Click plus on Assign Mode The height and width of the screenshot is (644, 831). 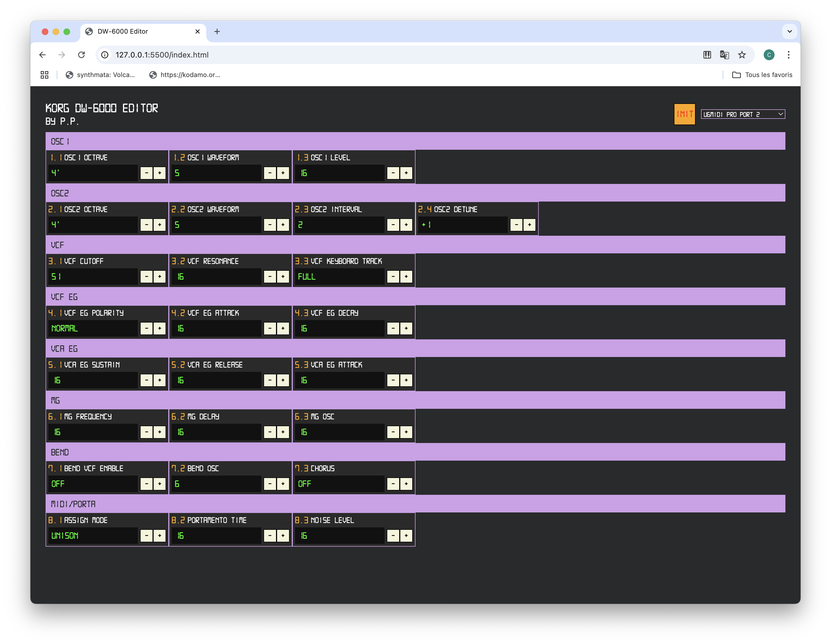coord(159,535)
